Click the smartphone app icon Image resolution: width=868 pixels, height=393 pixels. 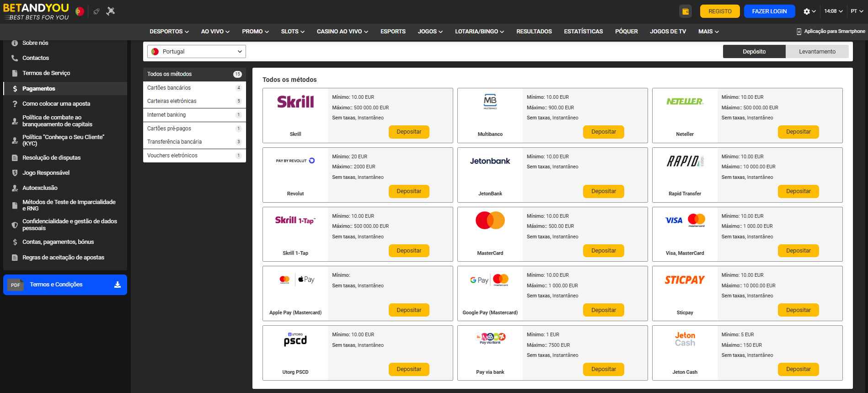point(799,32)
